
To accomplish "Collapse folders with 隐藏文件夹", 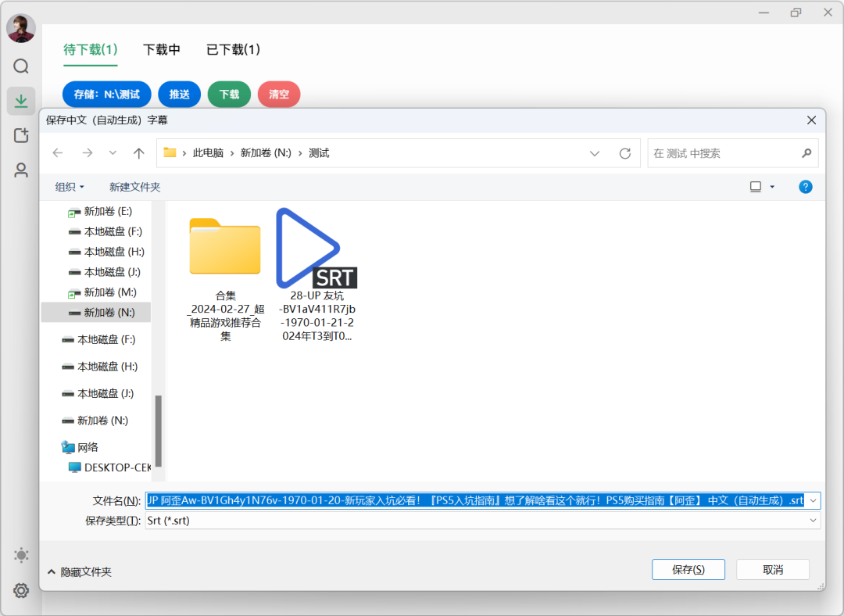I will click(x=80, y=572).
